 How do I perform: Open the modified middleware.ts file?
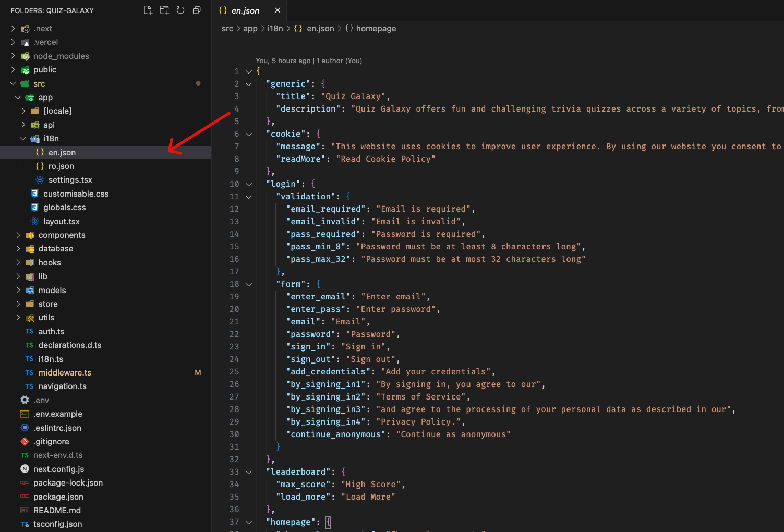[x=105, y=373]
